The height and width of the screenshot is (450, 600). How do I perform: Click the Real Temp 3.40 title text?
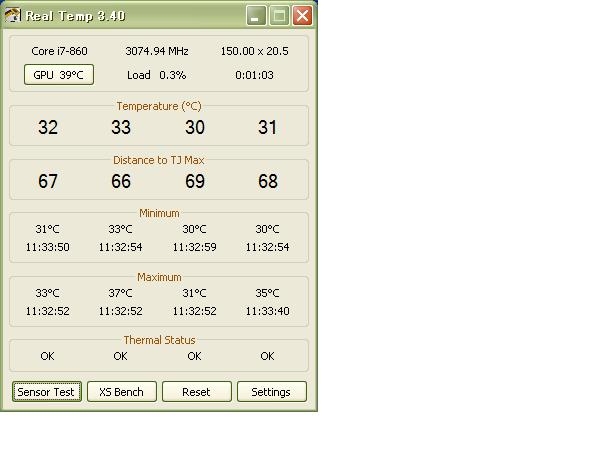(75, 16)
